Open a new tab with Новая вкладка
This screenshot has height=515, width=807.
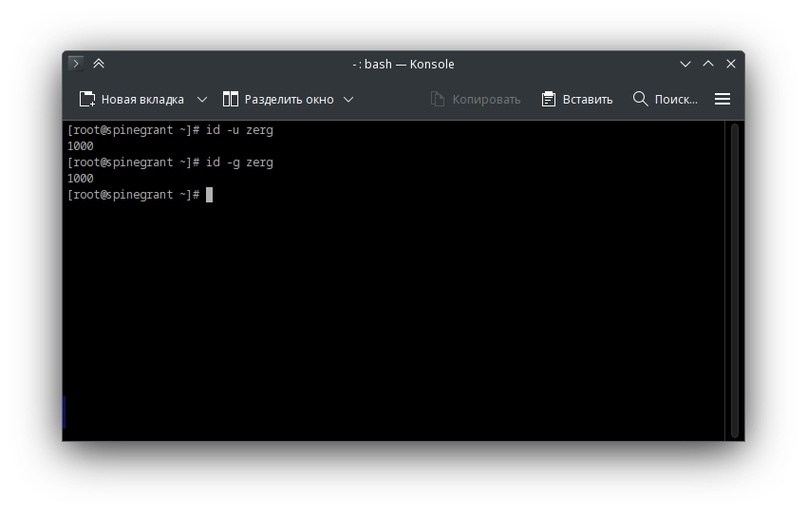point(131,99)
